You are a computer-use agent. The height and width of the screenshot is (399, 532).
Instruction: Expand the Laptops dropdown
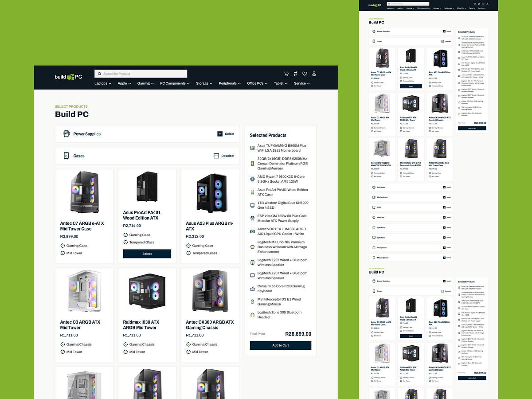click(102, 83)
